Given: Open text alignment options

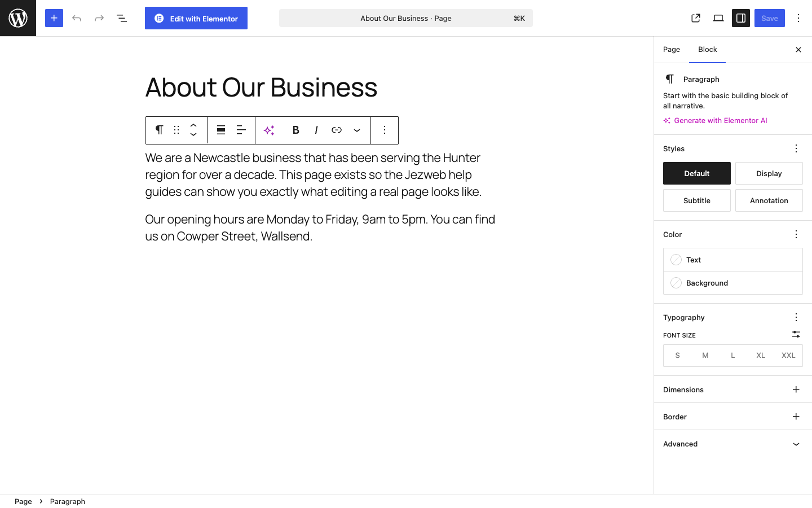Looking at the screenshot, I should (x=241, y=130).
